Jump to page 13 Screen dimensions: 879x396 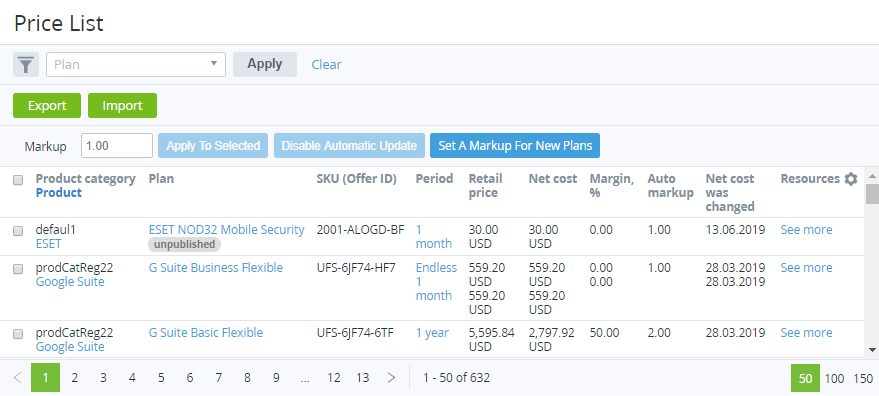click(x=363, y=378)
